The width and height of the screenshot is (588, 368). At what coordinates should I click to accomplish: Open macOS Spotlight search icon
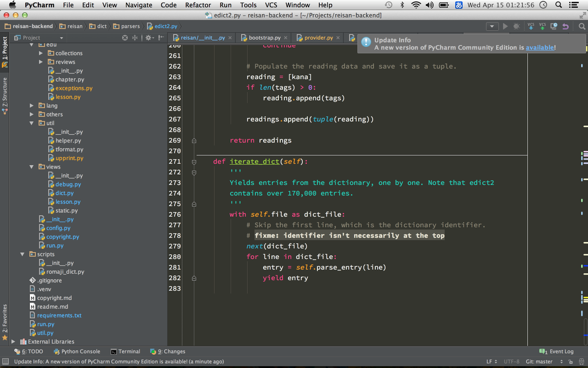pos(559,5)
